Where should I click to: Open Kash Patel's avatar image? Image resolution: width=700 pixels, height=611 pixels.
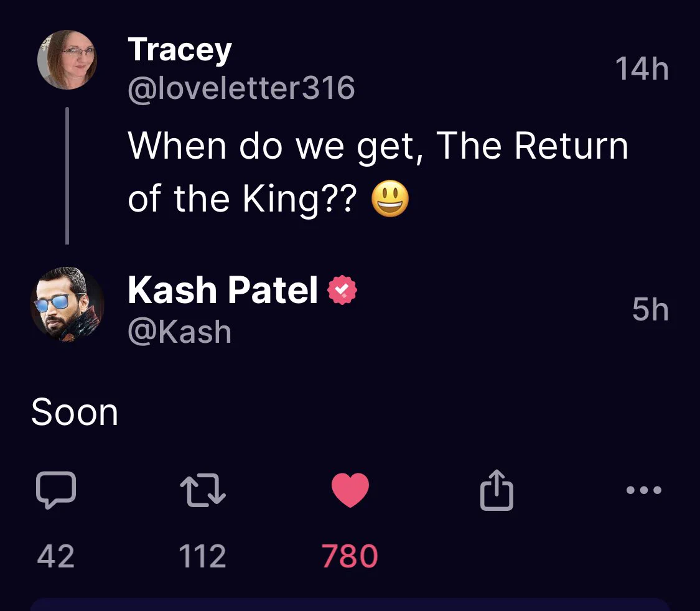[x=67, y=304]
